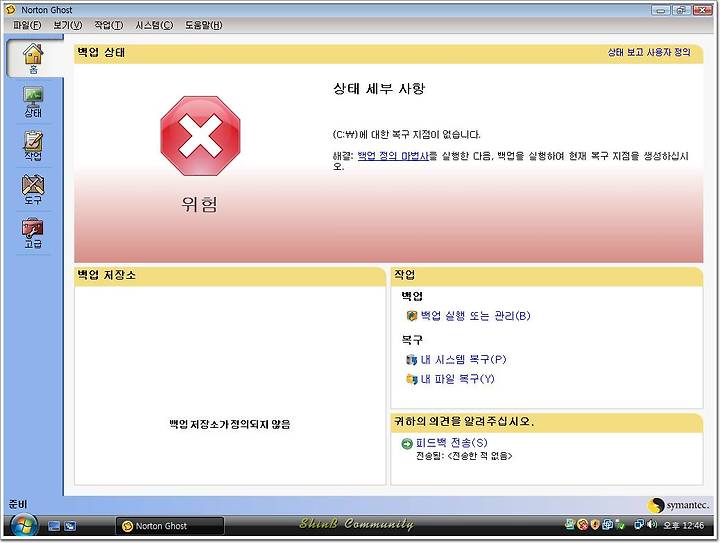Click the network connection tray icon
Image resolution: width=720 pixels, height=543 pixels.
click(639, 524)
